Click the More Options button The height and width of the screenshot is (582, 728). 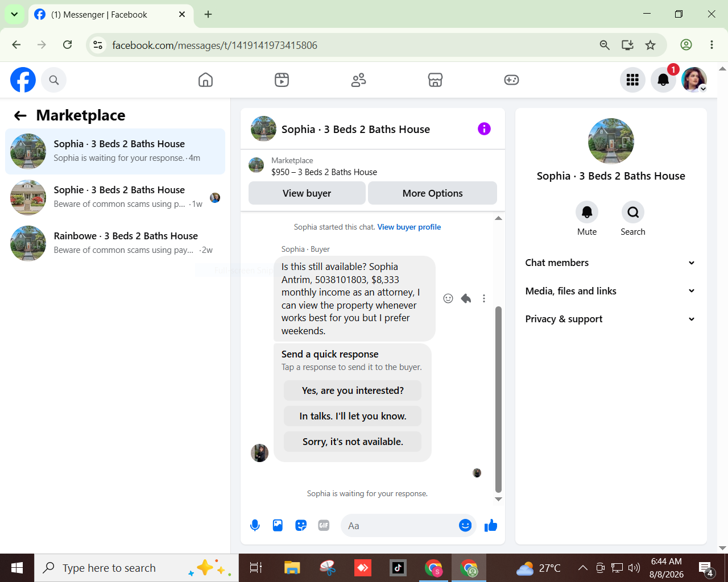(x=433, y=193)
